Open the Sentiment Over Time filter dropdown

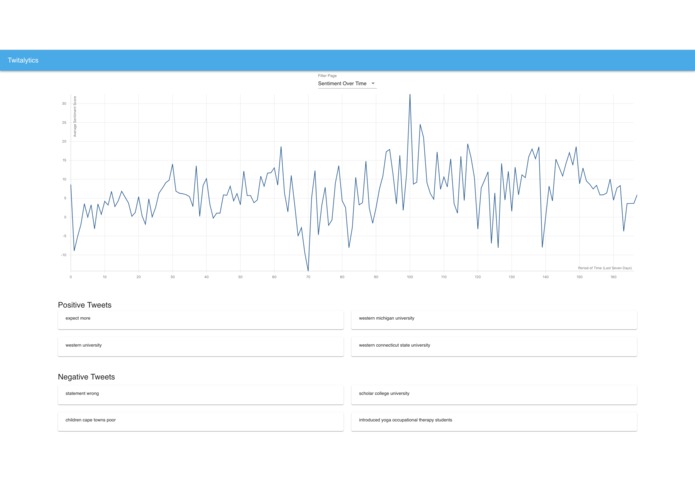347,83
